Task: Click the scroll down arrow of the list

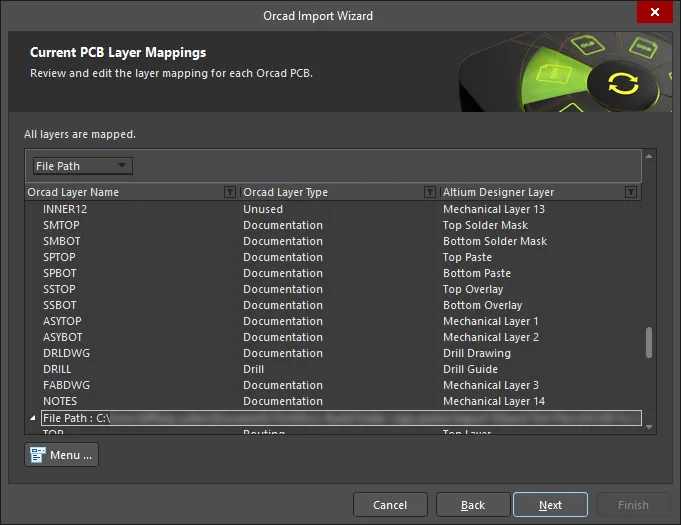Action: click(648, 427)
